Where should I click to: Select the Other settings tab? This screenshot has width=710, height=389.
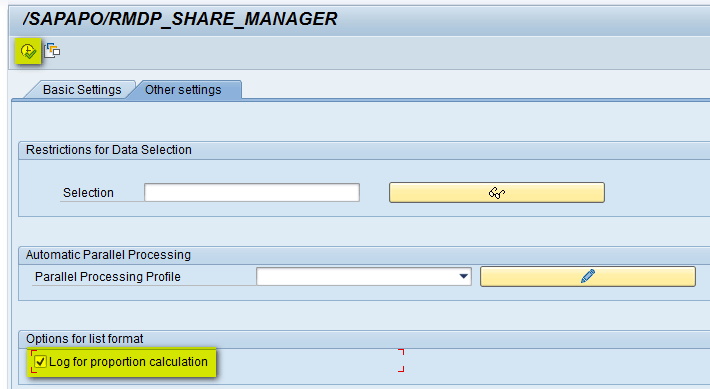[x=183, y=90]
